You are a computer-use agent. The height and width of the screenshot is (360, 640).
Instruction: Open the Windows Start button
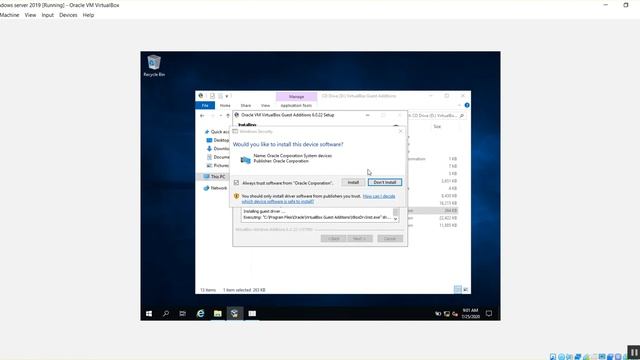click(149, 313)
